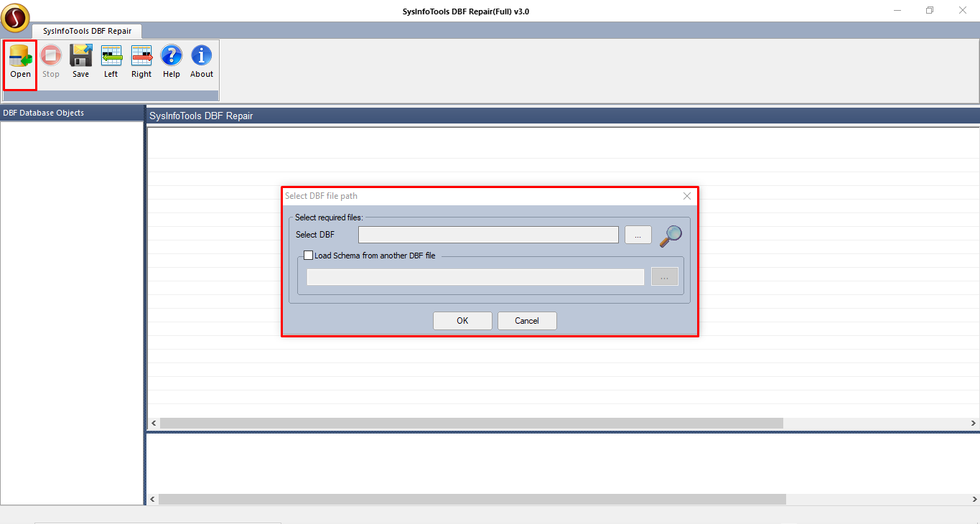Click lower pane scrollbar right arrow
The width and height of the screenshot is (980, 524).
coord(974,499)
